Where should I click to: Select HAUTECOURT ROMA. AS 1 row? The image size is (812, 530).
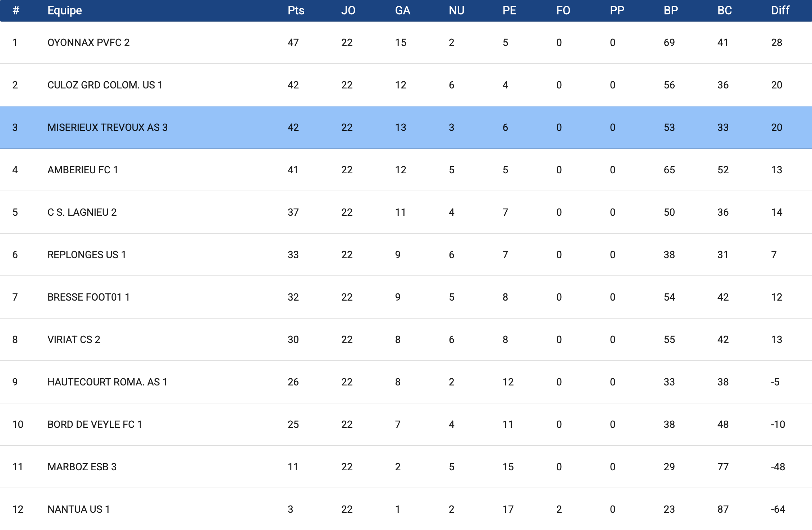(406, 382)
